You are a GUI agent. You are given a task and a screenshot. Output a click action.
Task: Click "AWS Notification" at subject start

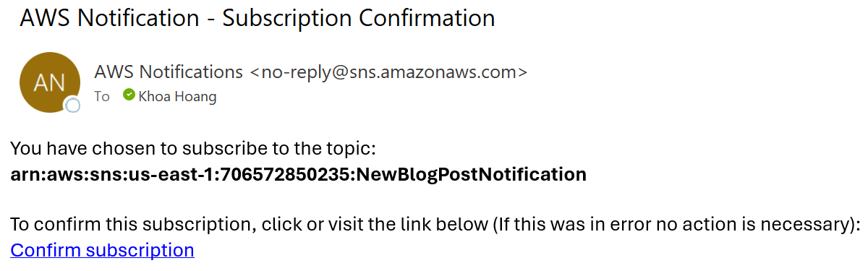(x=109, y=18)
